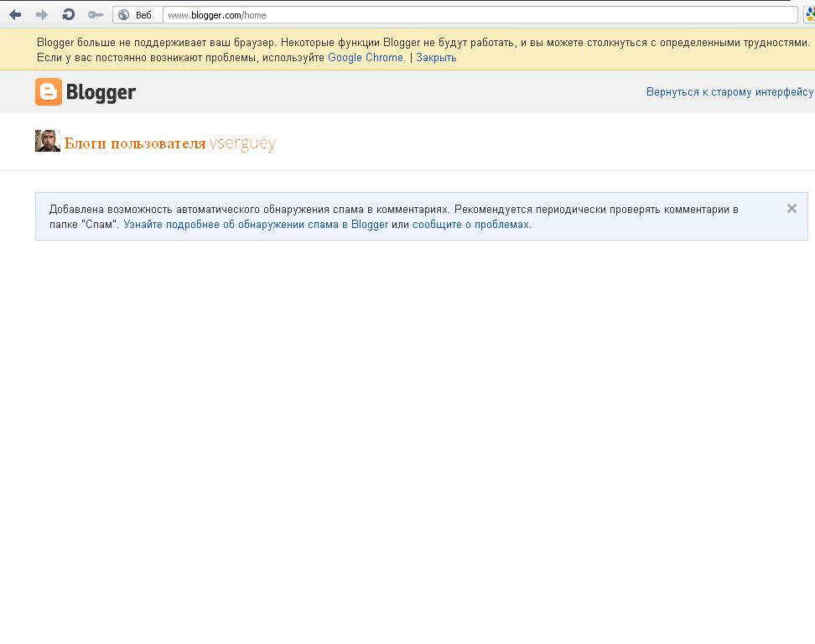Click the globe Веб site badge

tap(138, 15)
